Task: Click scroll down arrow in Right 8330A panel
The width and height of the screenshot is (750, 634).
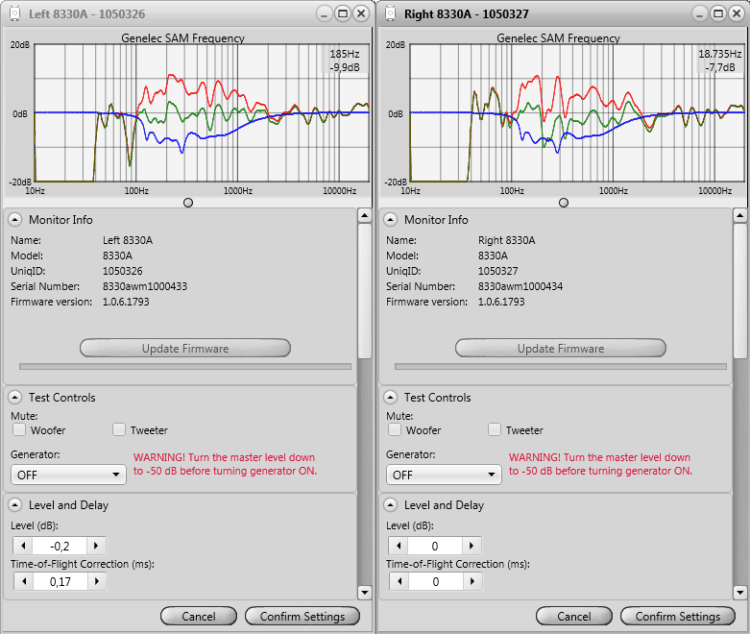Action: [x=740, y=592]
